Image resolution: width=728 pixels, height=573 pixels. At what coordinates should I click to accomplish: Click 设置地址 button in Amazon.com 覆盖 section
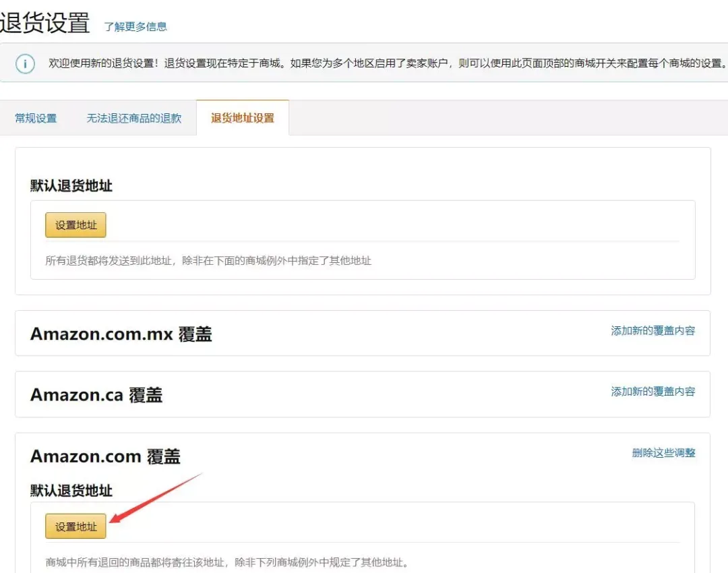coord(75,526)
